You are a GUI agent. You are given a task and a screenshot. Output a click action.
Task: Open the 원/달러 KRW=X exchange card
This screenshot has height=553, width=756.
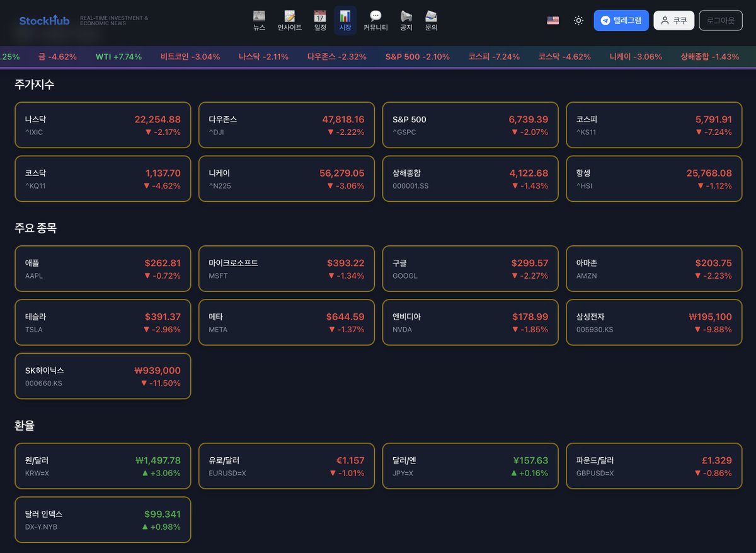(x=103, y=466)
